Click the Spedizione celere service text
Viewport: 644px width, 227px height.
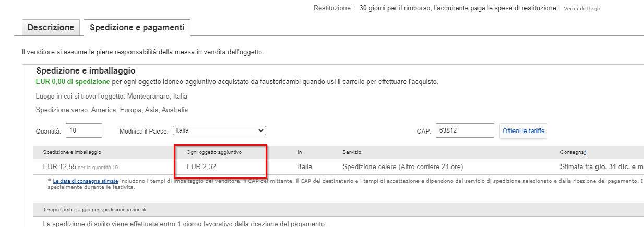coord(403,167)
